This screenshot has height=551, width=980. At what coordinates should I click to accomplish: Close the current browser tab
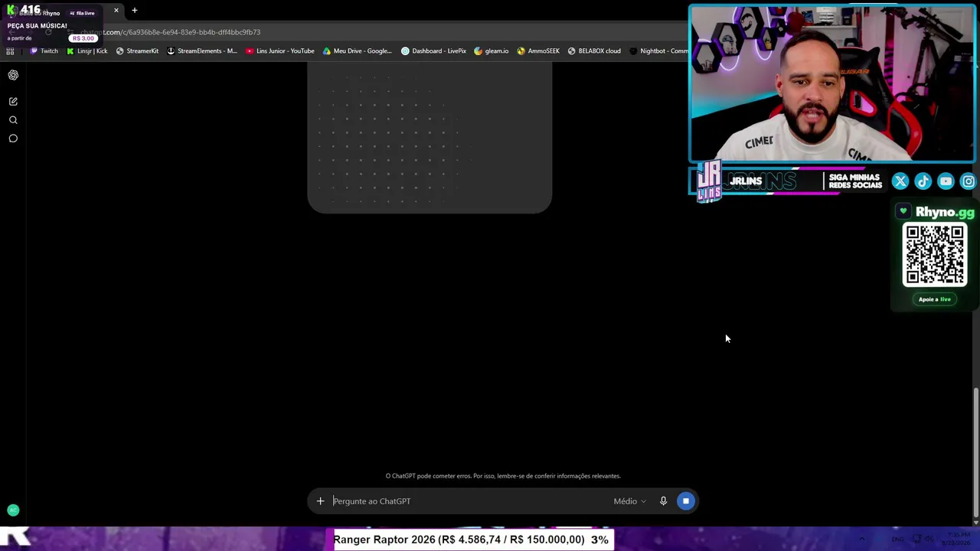[116, 11]
